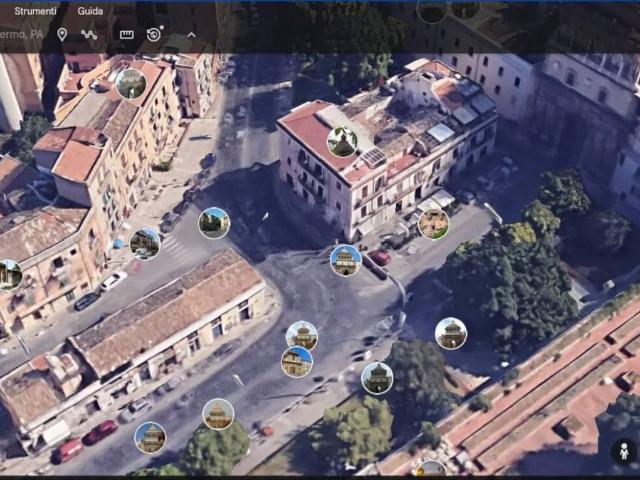640x480 pixels.
Task: Open the Guida menu
Action: (x=90, y=10)
